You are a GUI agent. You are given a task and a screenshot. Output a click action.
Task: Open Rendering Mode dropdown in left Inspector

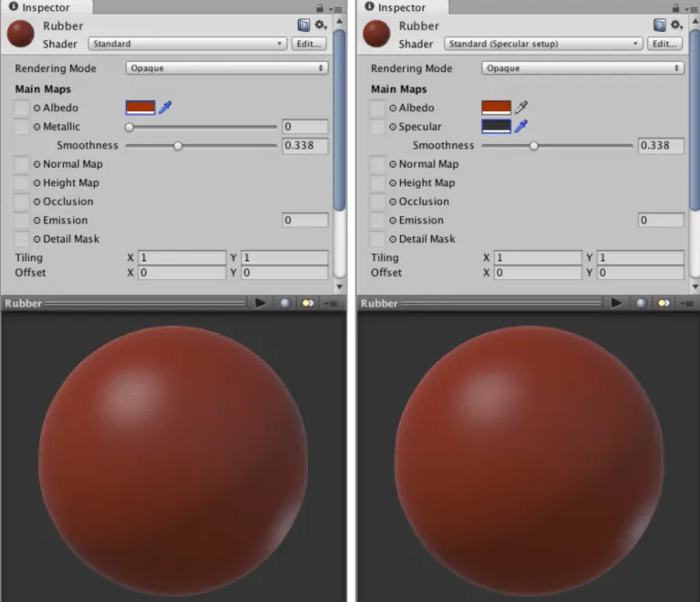[x=227, y=67]
